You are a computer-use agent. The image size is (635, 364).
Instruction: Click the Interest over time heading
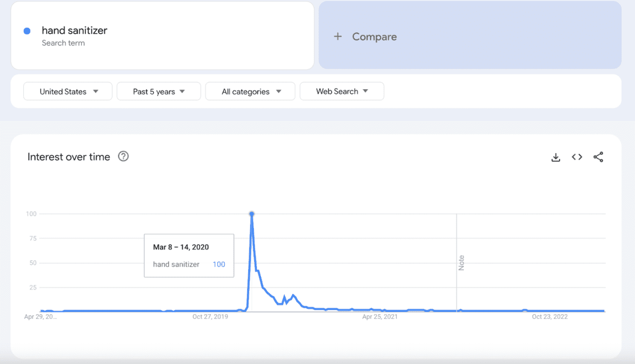tap(69, 157)
